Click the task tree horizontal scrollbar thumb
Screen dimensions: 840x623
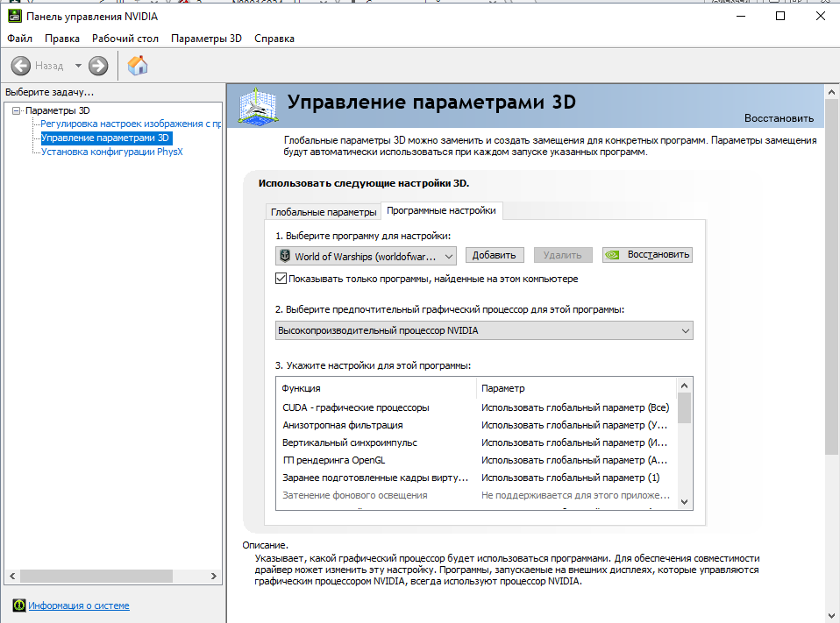coord(96,576)
